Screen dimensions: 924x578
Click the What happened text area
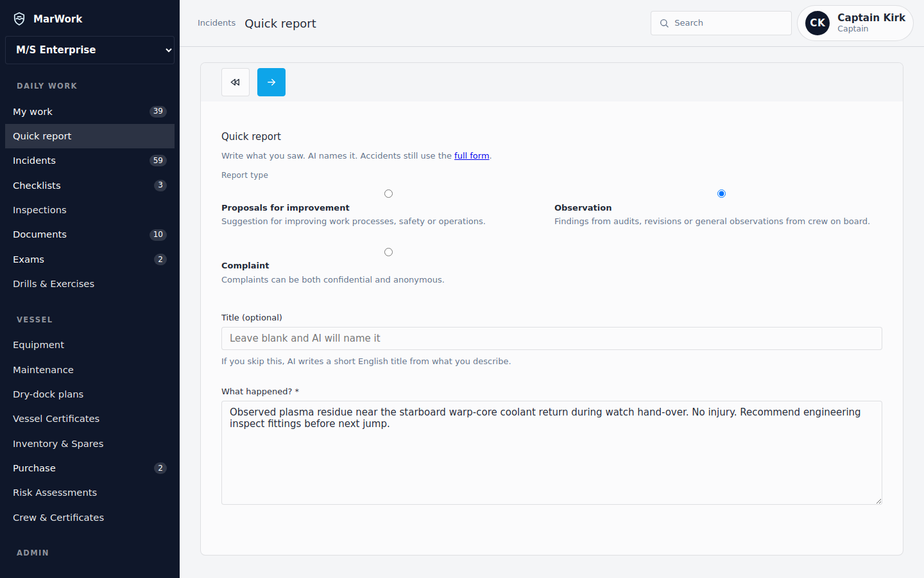click(552, 453)
